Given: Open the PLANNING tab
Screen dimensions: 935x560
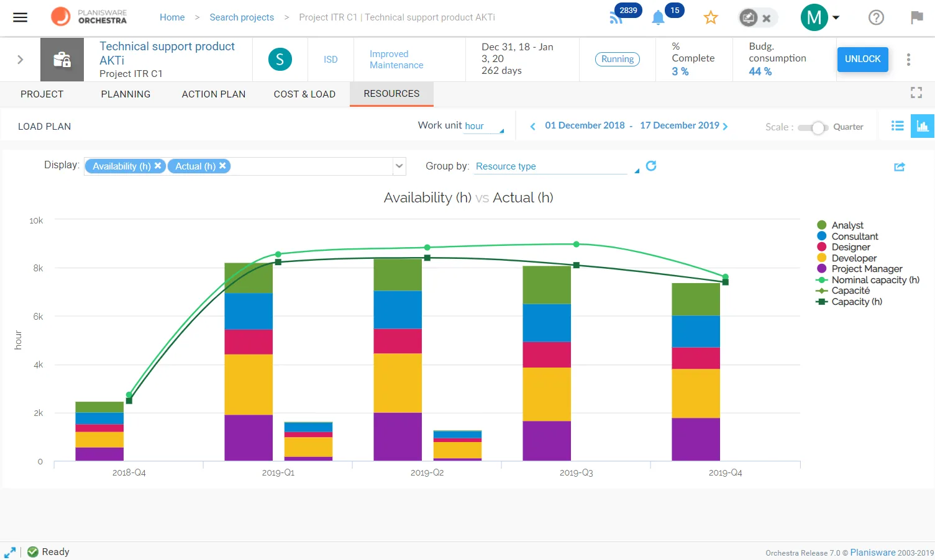Looking at the screenshot, I should tap(125, 94).
